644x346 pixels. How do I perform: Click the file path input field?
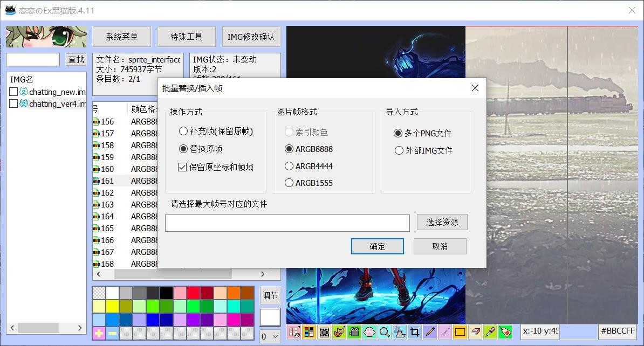point(287,223)
